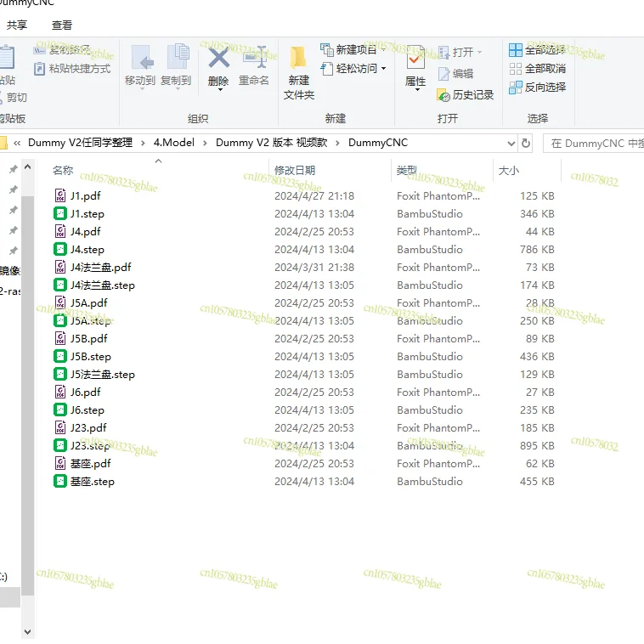Expand chevron after 4.Model breadcrumb
Screen dimensions: 644x644
(x=205, y=143)
